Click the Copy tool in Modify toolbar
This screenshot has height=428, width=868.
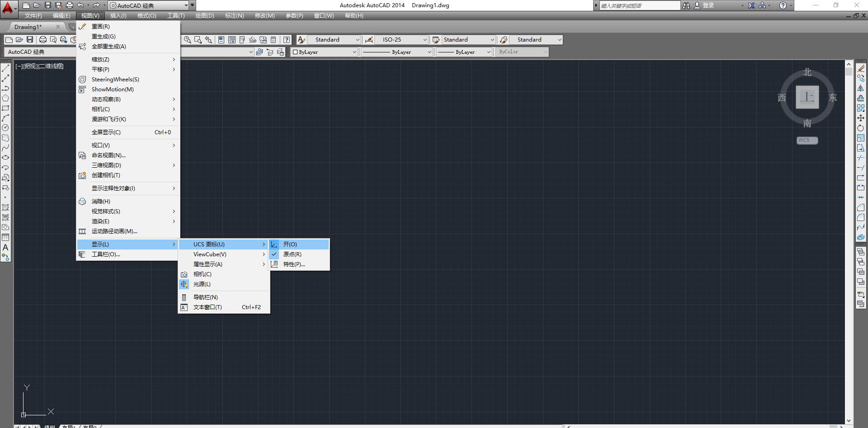[x=861, y=78]
